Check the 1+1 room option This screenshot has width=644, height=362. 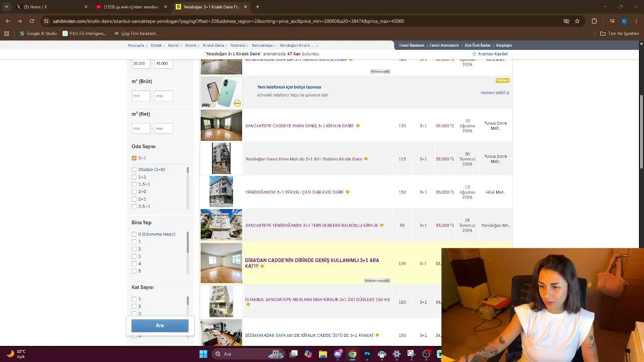coord(134,177)
